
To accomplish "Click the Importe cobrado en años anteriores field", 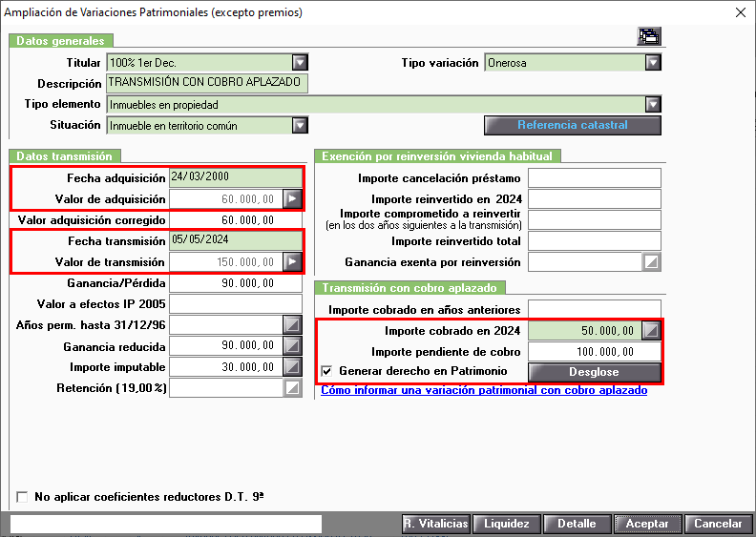I will click(595, 309).
